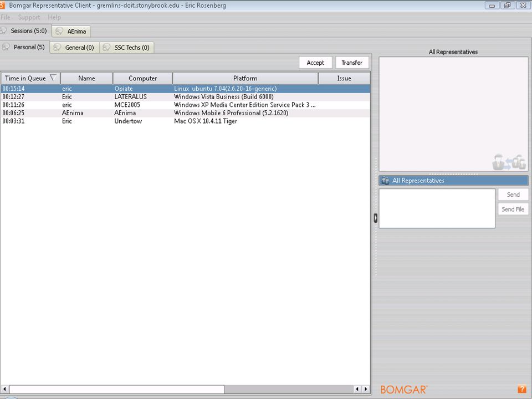
Task: Click the queue time 00:06:25
Action: (13, 113)
